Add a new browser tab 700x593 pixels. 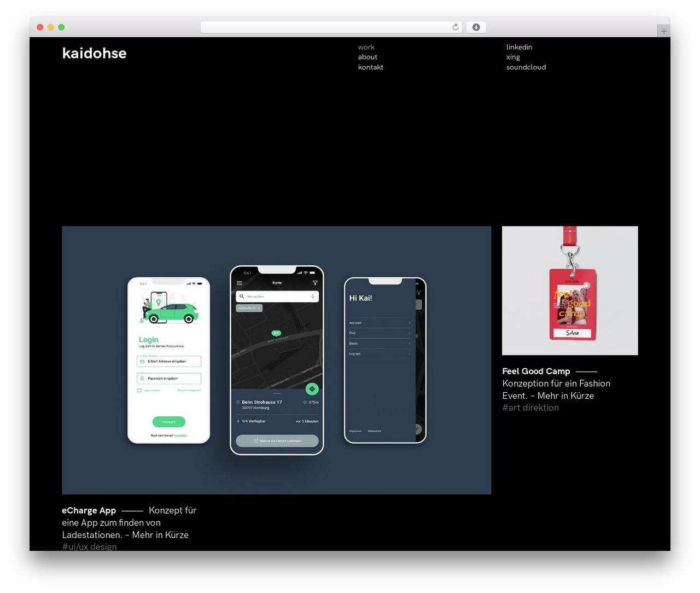pyautogui.click(x=663, y=31)
